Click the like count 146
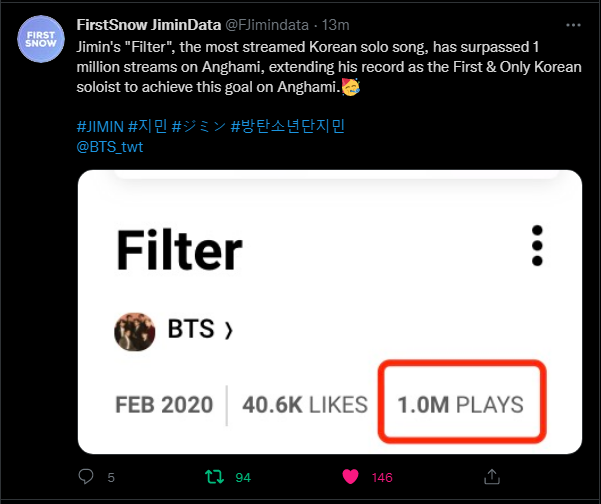Screen dimensions: 601x504 [382, 478]
